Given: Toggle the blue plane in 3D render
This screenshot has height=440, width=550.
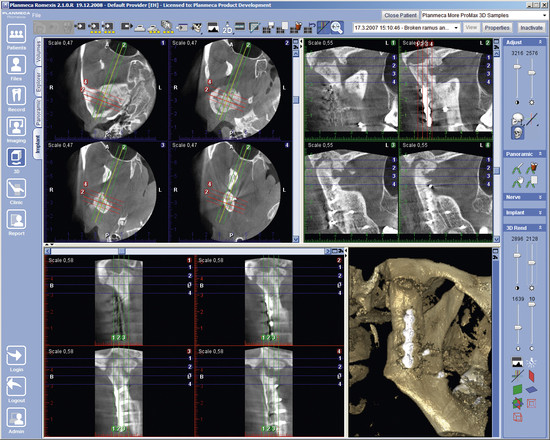Looking at the screenshot, I should coord(531,389).
